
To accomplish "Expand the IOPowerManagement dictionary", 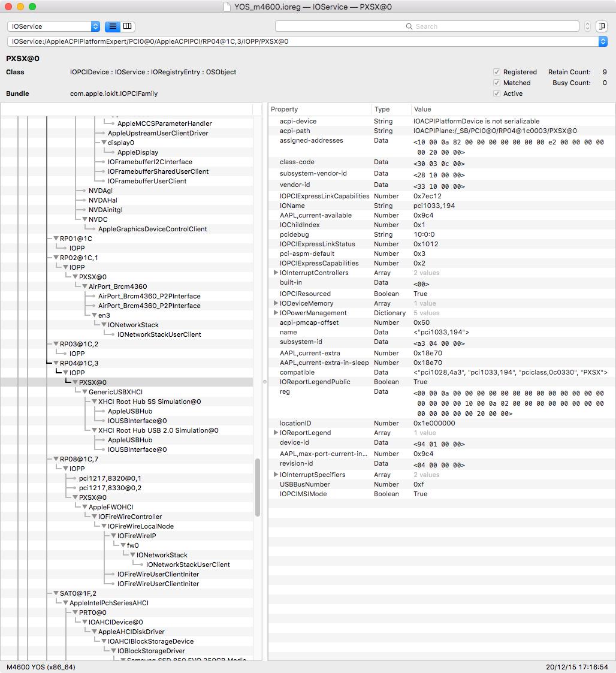I will [x=276, y=313].
